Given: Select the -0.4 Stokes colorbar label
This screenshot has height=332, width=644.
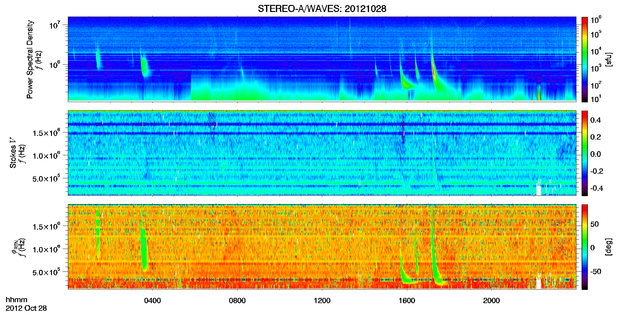Looking at the screenshot, I should coord(597,188).
